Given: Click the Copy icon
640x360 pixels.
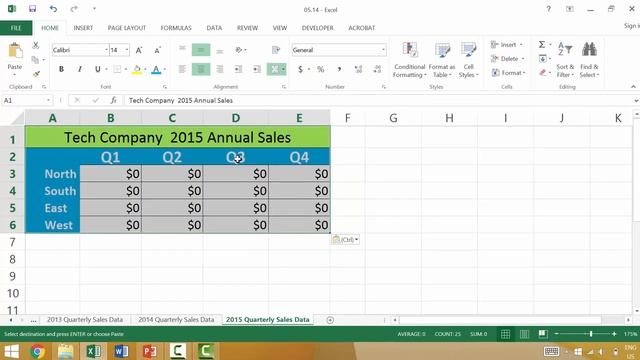Looking at the screenshot, I should pyautogui.click(x=36, y=60).
